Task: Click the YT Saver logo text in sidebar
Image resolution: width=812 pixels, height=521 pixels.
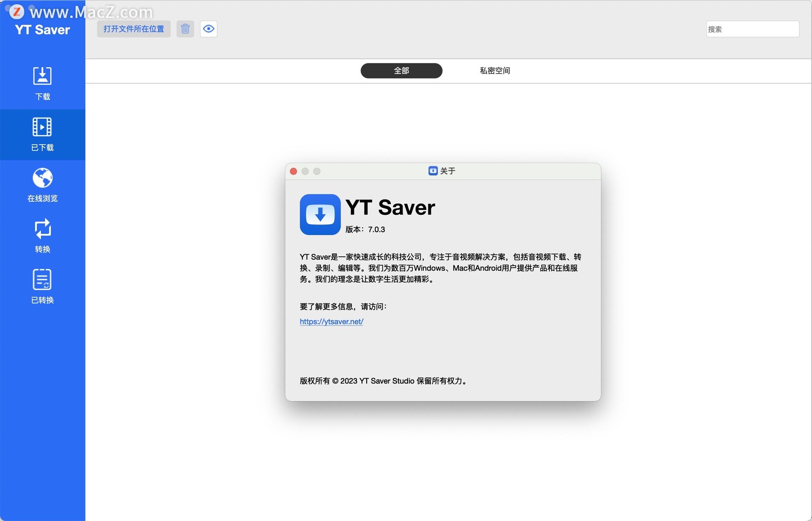Action: [x=42, y=30]
